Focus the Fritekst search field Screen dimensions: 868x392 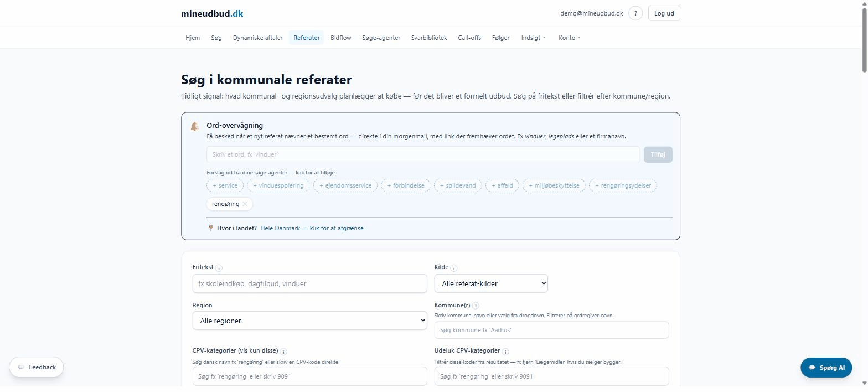[x=309, y=283]
